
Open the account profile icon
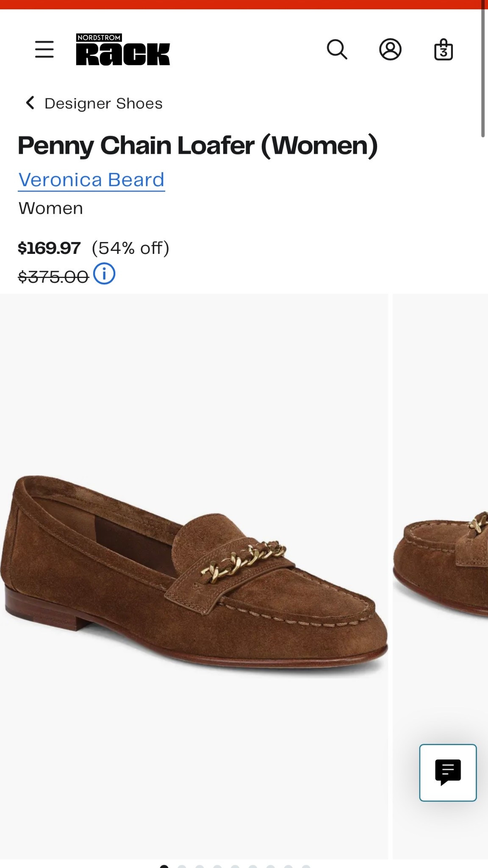tap(390, 50)
